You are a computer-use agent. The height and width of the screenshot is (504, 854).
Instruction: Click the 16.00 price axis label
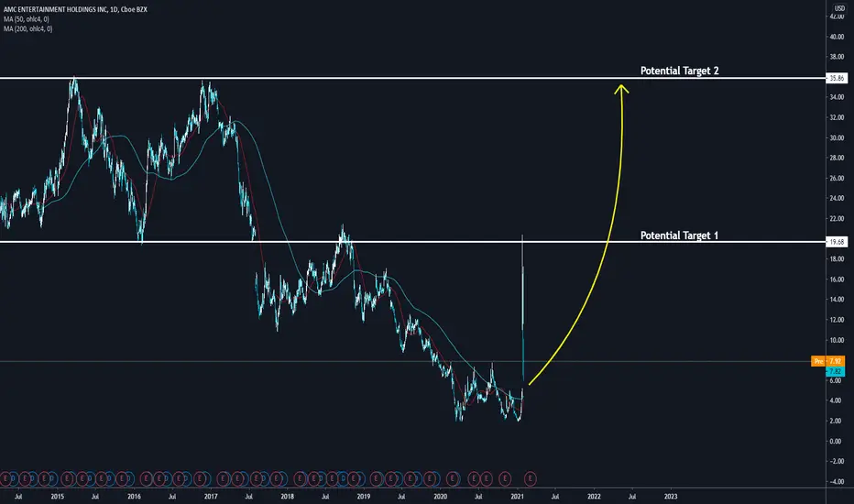[x=837, y=279]
